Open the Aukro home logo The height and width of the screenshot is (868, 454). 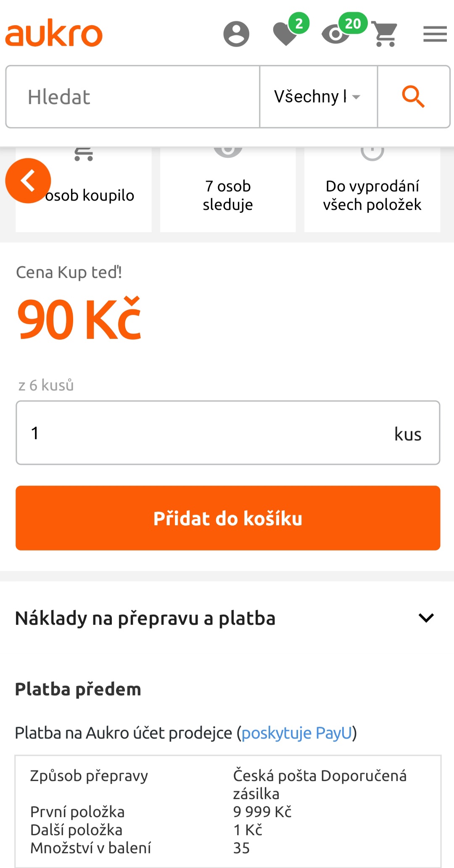click(x=54, y=33)
